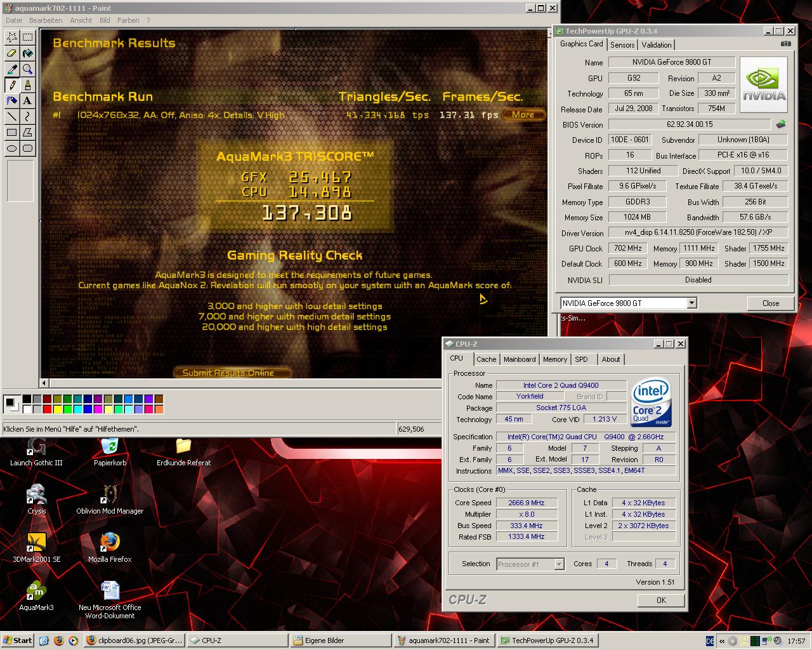
Task: Open the GPU selection dropdown in GPU-Z
Action: pos(691,303)
